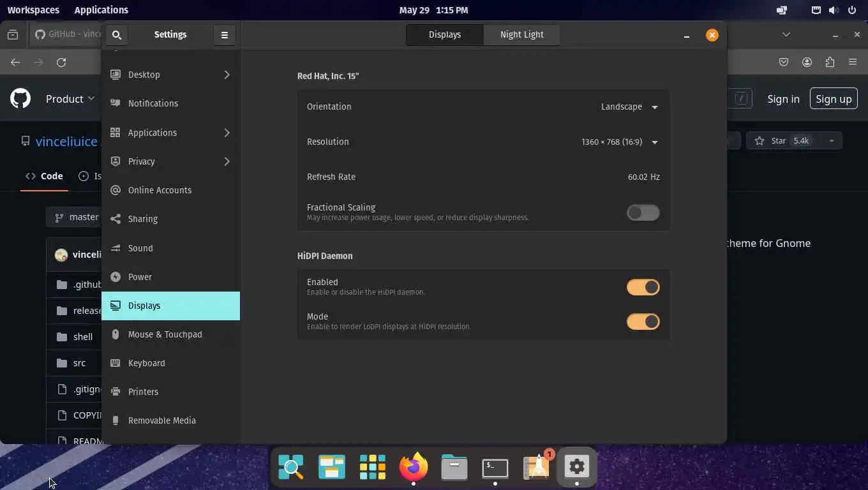Open the application grid in the dock
The height and width of the screenshot is (490, 868).
[373, 467]
